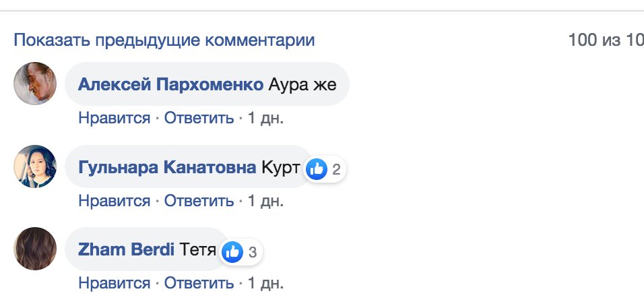Open Zham Berdi profile name link
The height and width of the screenshot is (306, 644).
[x=127, y=251]
